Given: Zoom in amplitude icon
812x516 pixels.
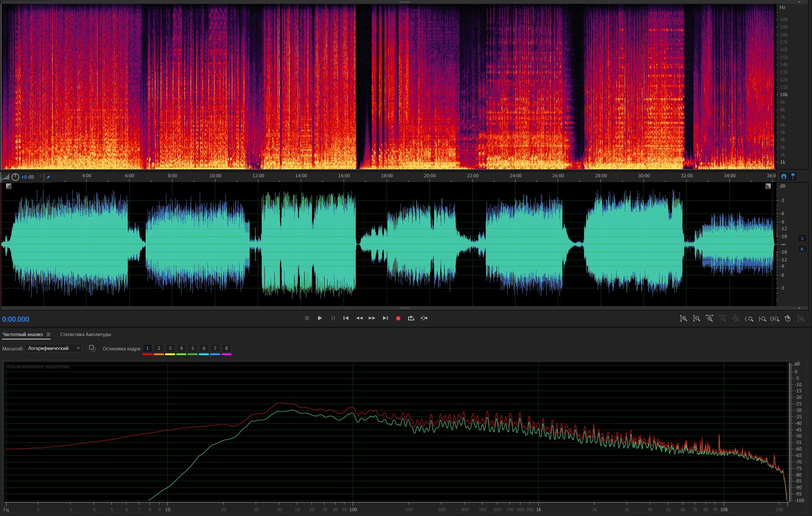Looking at the screenshot, I should (x=683, y=319).
